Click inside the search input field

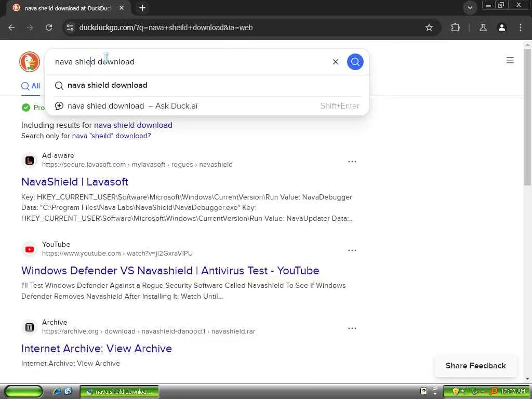point(190,62)
